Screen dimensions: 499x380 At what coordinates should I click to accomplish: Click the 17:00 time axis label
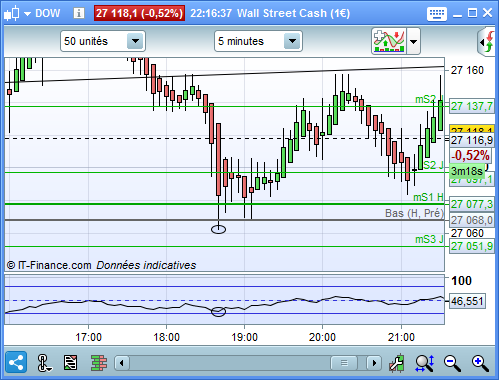click(88, 337)
